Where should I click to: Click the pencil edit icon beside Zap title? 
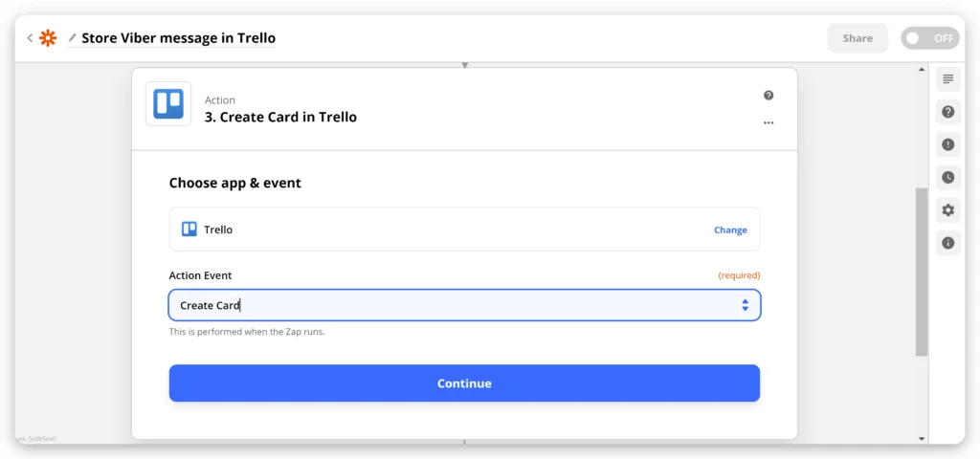tap(73, 38)
